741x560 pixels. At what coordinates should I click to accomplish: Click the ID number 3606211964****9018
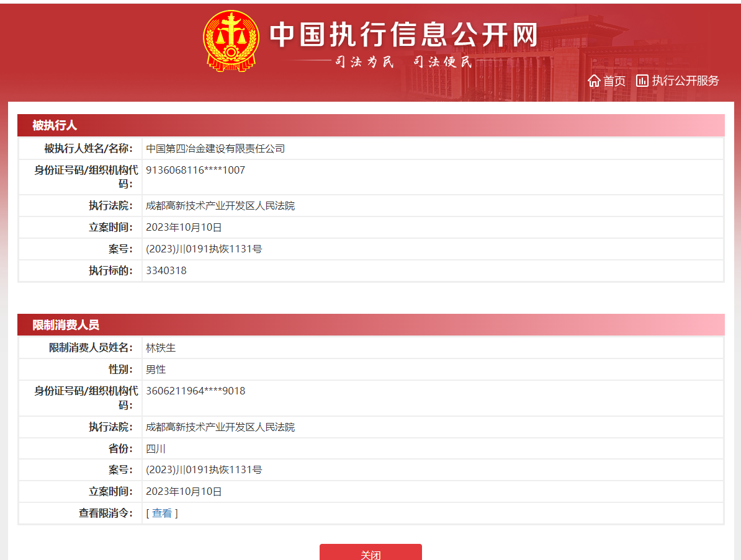pos(195,391)
